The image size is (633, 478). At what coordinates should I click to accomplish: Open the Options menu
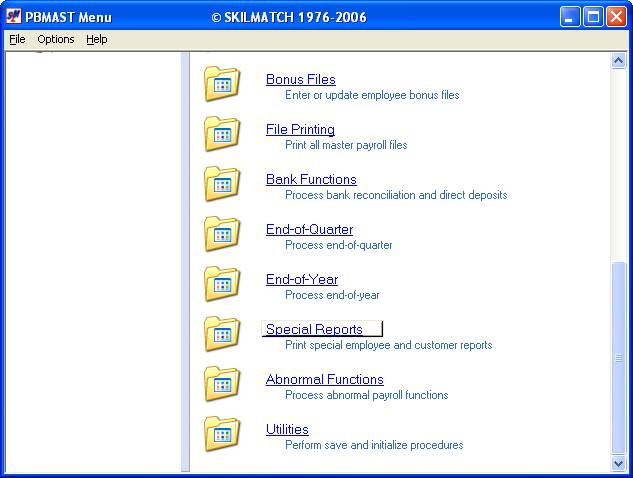click(56, 39)
